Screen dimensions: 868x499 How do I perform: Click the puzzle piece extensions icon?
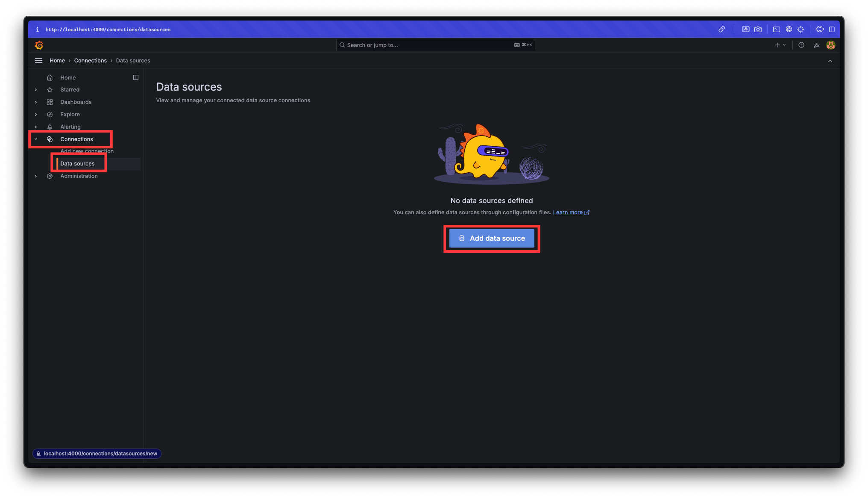[819, 30]
